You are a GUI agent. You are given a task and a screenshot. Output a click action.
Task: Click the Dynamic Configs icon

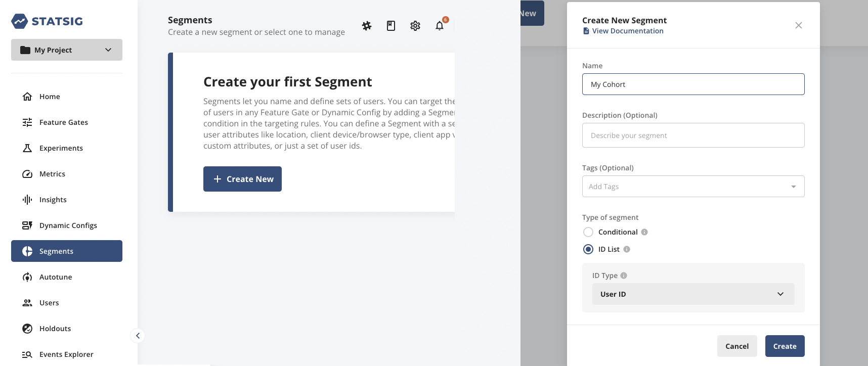pos(27,225)
